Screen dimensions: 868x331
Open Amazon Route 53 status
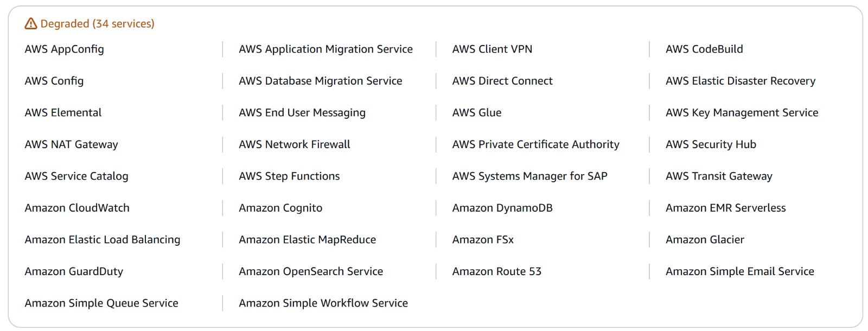pos(496,271)
